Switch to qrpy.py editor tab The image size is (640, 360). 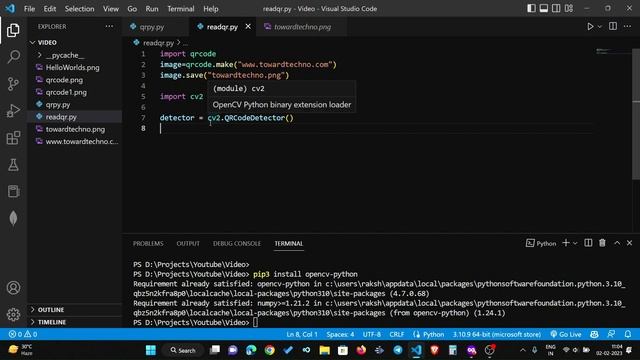[x=151, y=27]
